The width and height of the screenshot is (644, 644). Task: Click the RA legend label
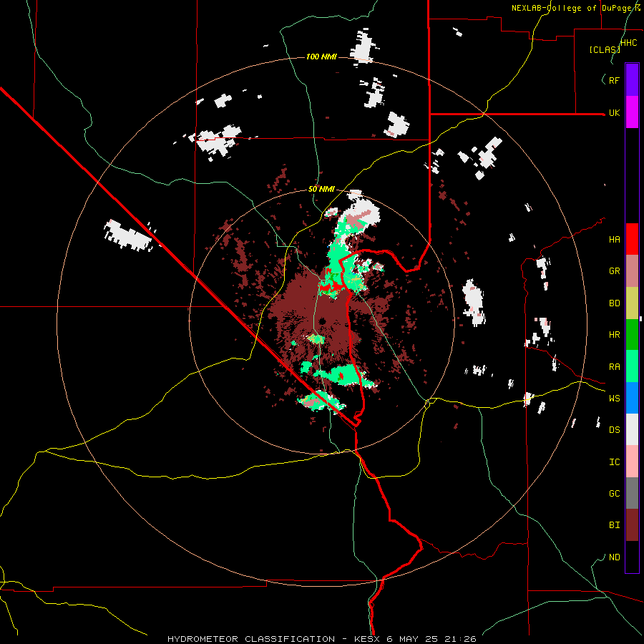pos(615,367)
